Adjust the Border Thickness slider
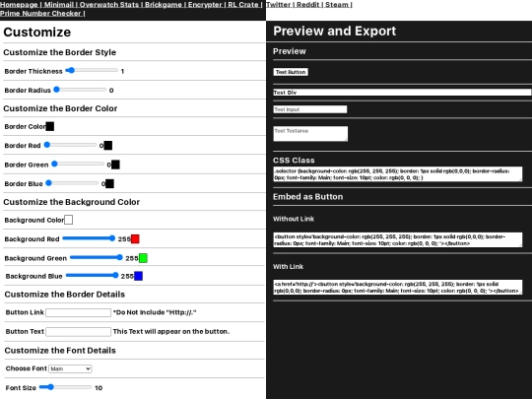 [x=92, y=71]
